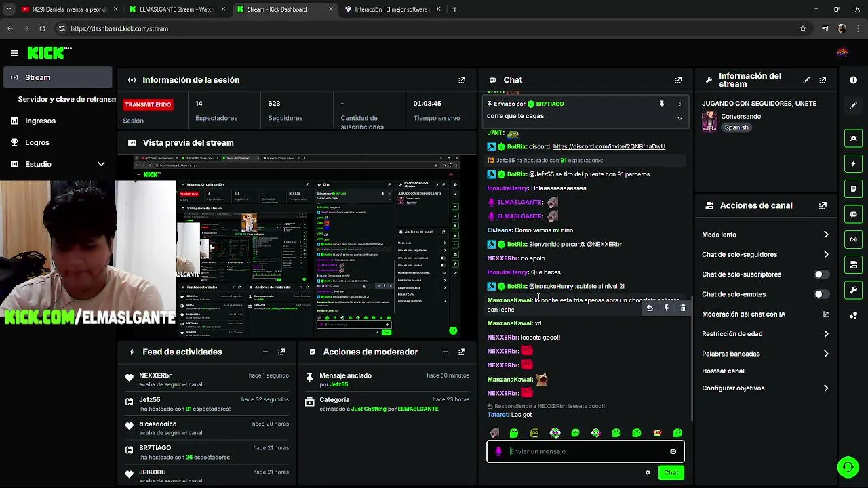Switch to ELMASLGANTE Stream browser tab
This screenshot has width=868, height=488.
tap(176, 9)
